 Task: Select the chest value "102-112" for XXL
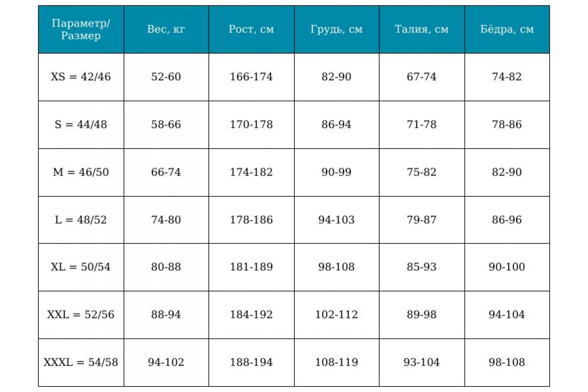click(x=337, y=315)
